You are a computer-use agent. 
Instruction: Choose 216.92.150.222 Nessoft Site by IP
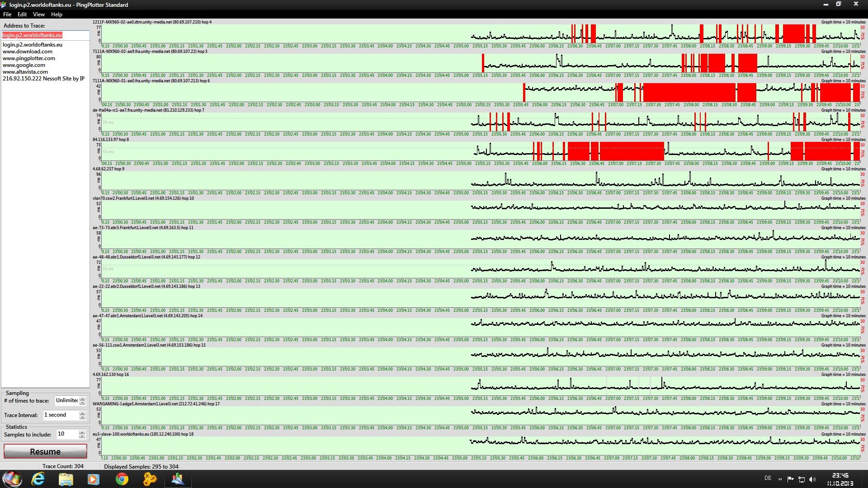point(43,79)
